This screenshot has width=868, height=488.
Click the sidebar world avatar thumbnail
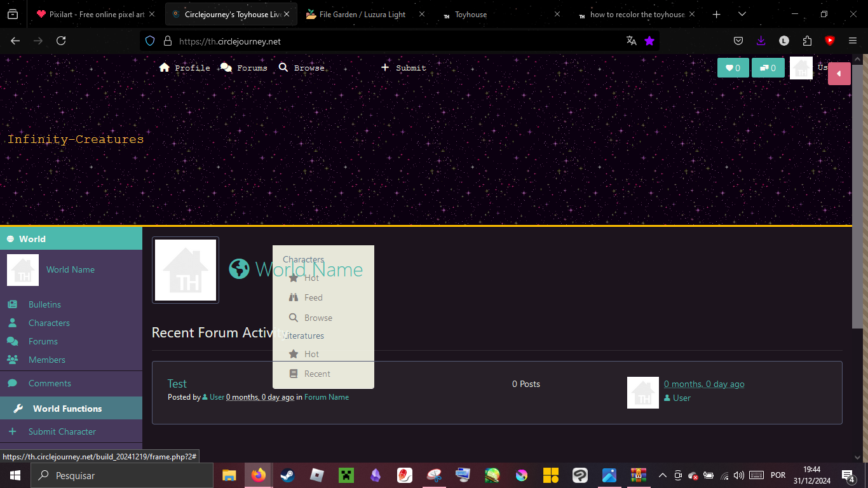[23, 270]
